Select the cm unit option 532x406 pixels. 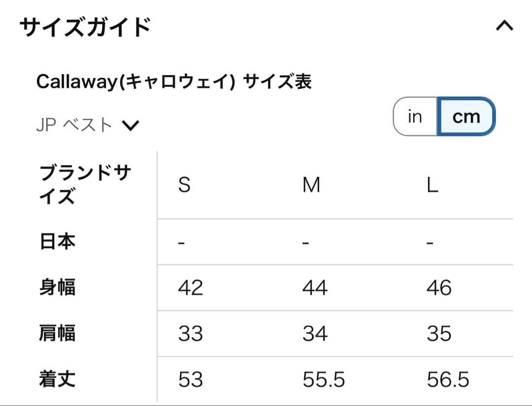(x=466, y=117)
